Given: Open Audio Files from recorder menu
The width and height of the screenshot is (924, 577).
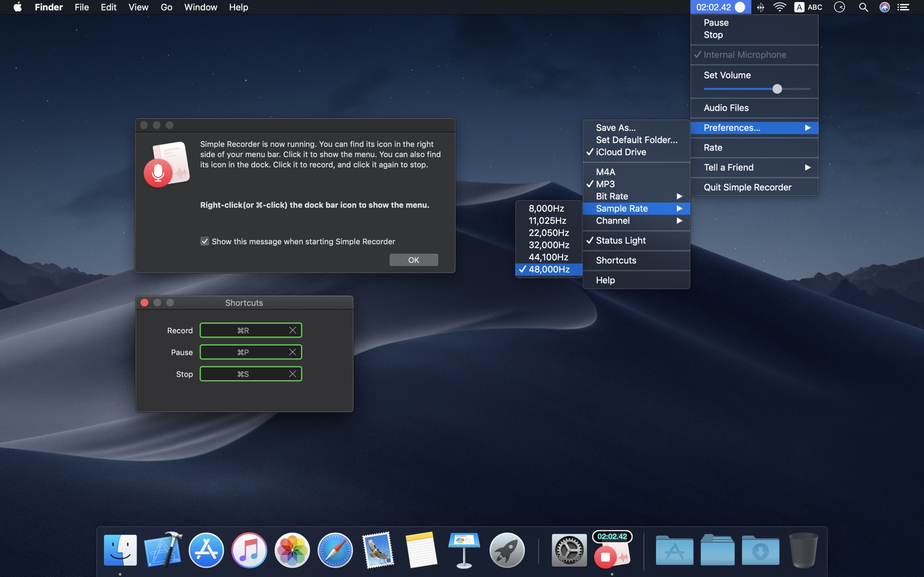Looking at the screenshot, I should pos(726,108).
